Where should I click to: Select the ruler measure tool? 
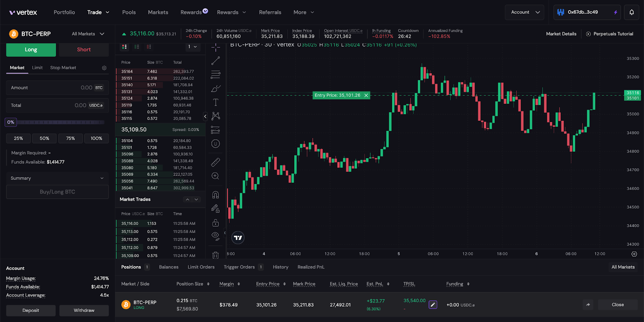(x=216, y=162)
